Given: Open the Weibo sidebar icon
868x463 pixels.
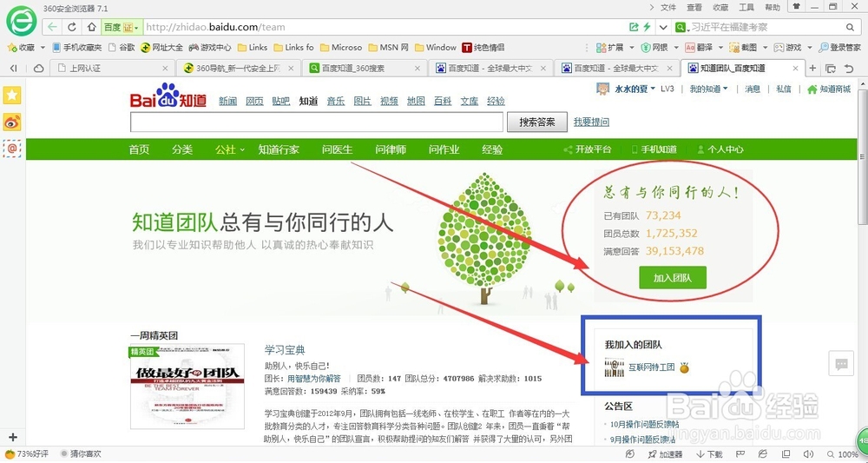Looking at the screenshot, I should (12, 122).
